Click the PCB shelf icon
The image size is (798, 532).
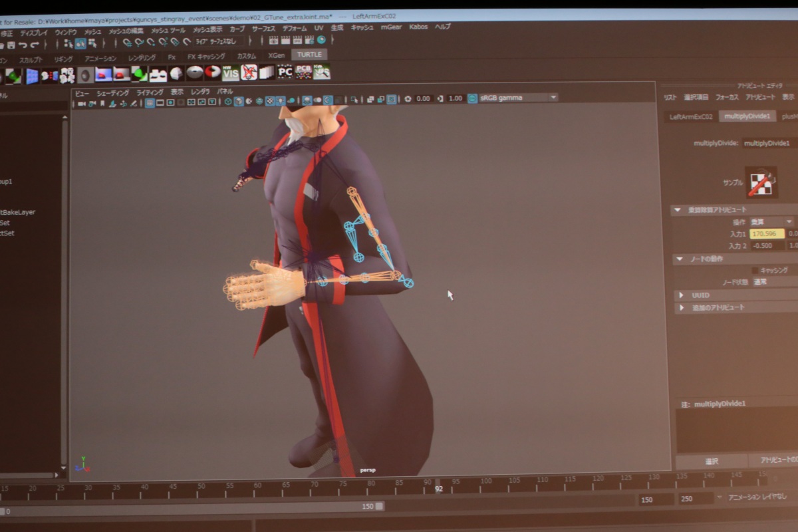304,72
